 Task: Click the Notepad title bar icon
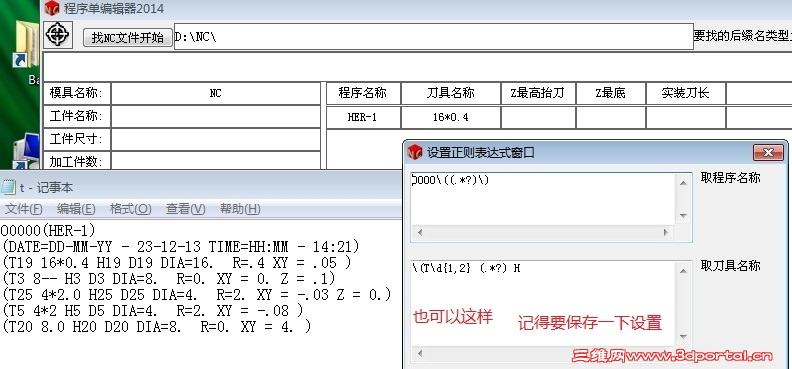coord(9,188)
